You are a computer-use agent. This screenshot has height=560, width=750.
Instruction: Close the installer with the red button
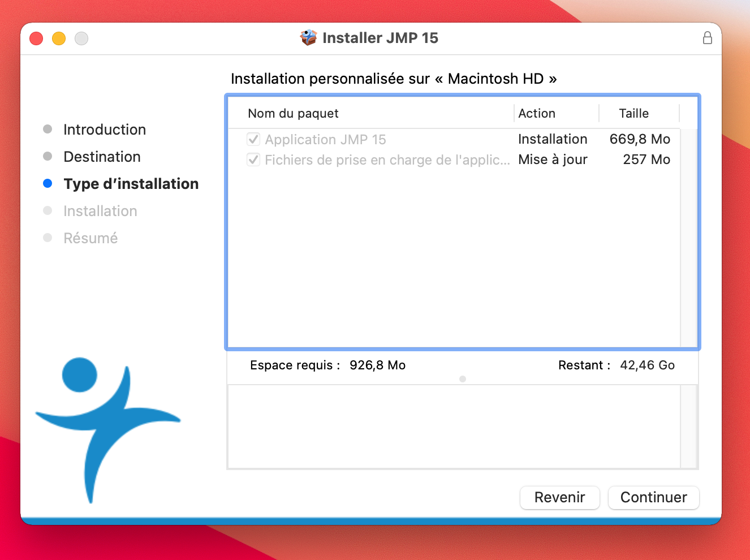coord(36,38)
